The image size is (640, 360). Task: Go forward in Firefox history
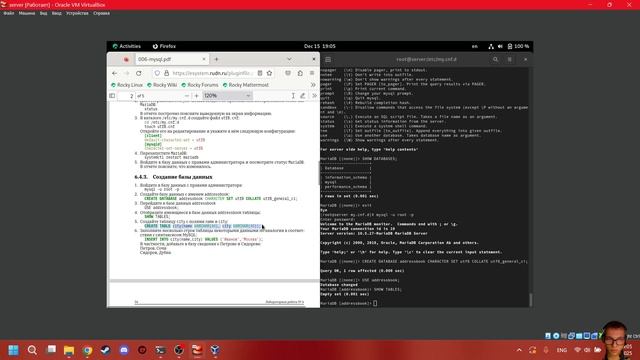tap(127, 73)
